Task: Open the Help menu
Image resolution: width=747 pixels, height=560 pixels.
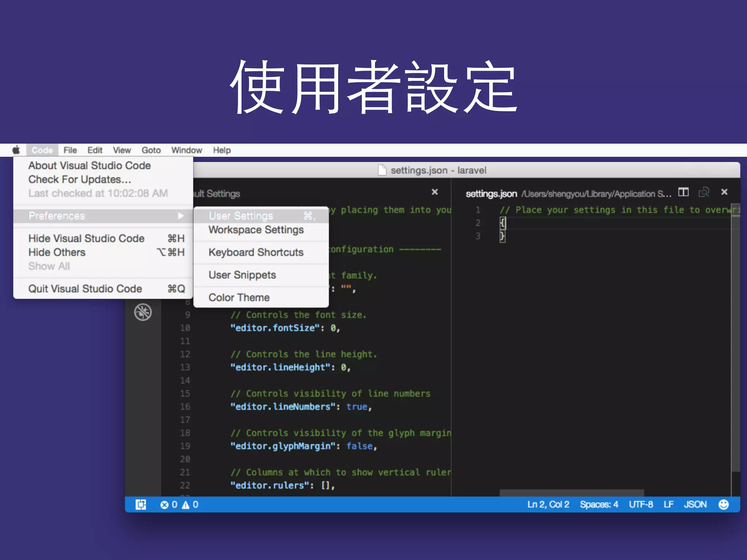Action: pyautogui.click(x=222, y=150)
